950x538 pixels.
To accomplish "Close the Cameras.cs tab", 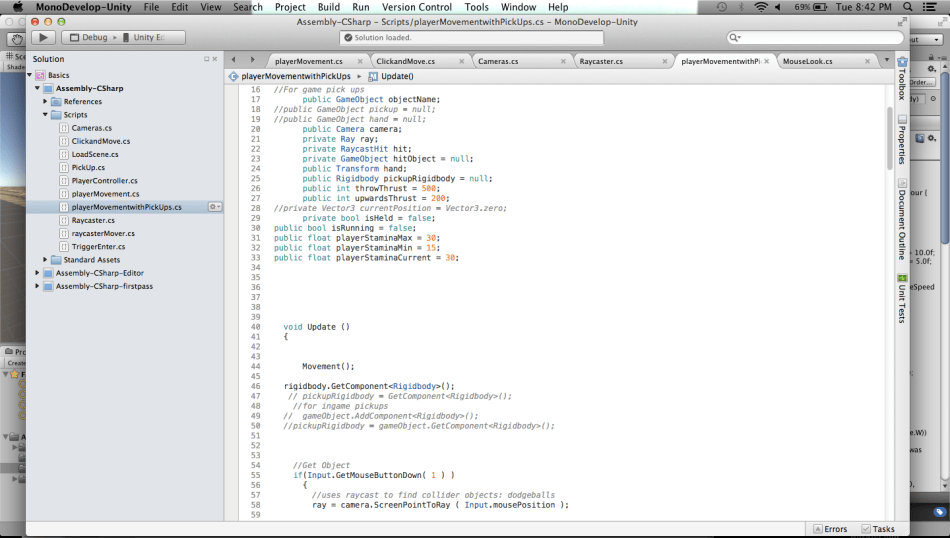I will (563, 61).
